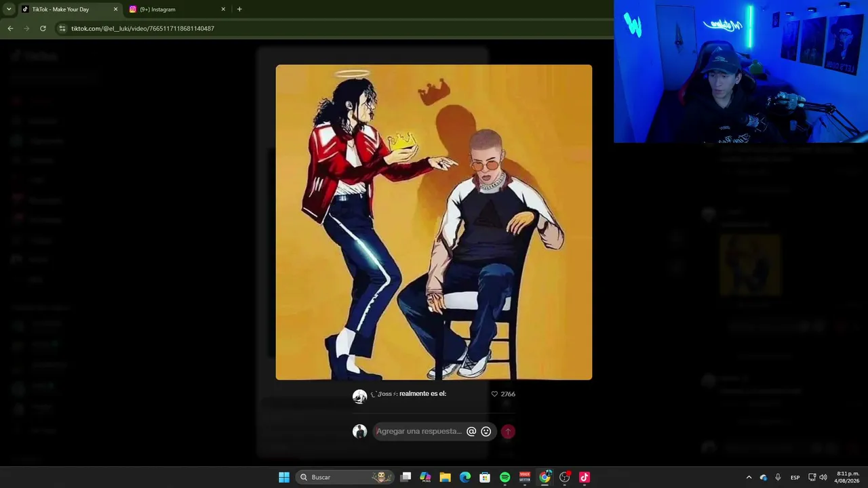The width and height of the screenshot is (868, 488).
Task: Go back to the previous page
Action: [10, 28]
